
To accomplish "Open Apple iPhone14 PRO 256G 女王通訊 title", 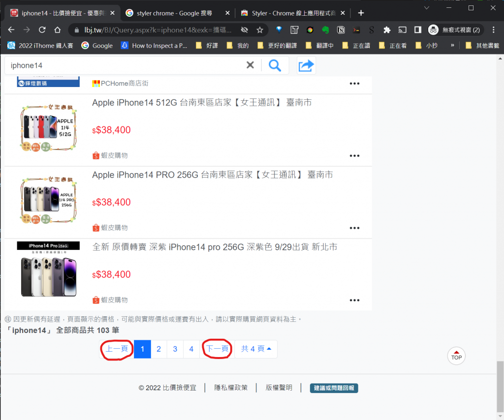I will click(x=213, y=175).
